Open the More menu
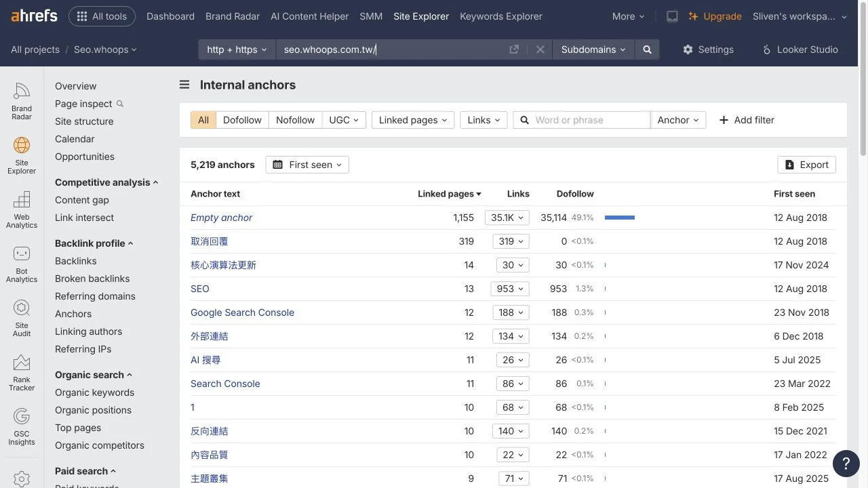Screen dimensions: 868x488 [628, 16]
